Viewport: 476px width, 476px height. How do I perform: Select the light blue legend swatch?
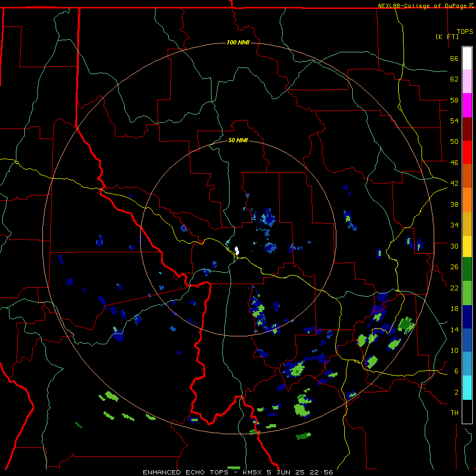(467, 364)
